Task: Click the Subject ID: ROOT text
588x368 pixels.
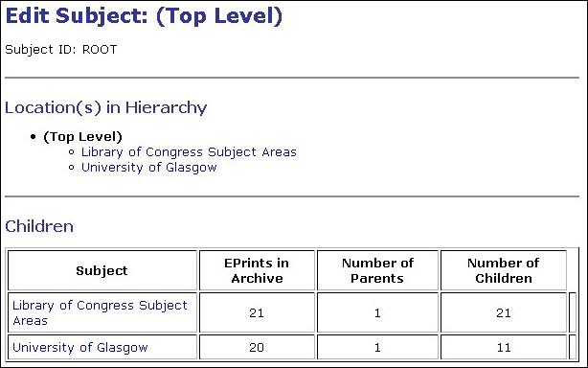Action: [61, 50]
